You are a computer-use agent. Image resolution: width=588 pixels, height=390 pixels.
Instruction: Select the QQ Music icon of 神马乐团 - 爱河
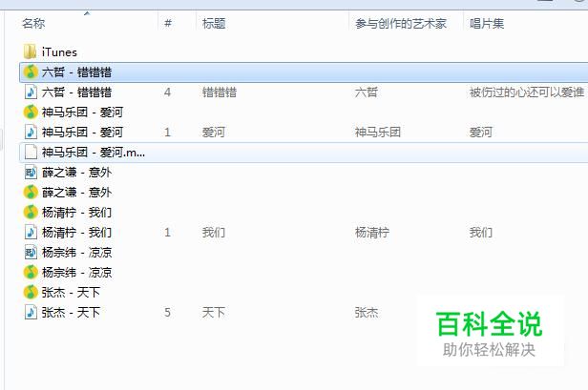point(31,112)
